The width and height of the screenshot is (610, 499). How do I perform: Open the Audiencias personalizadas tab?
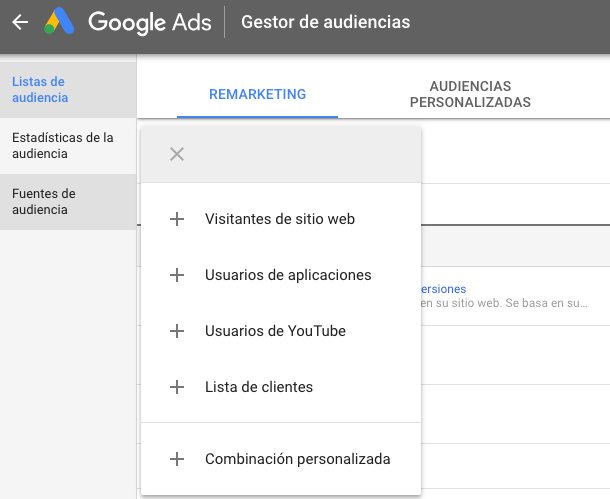(x=470, y=94)
